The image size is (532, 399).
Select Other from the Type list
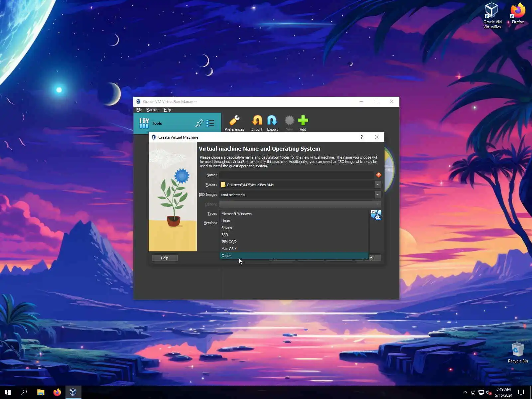[x=294, y=256]
